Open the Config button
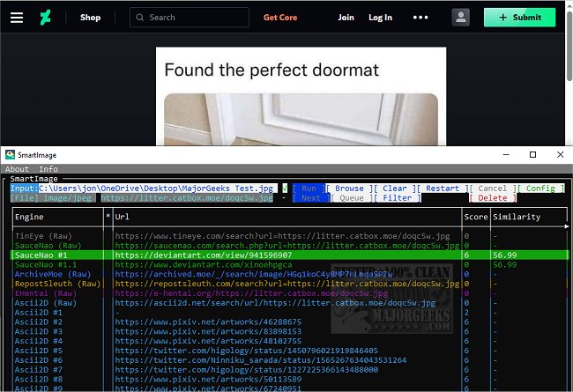Image resolution: width=573 pixels, height=392 pixels. [541, 189]
